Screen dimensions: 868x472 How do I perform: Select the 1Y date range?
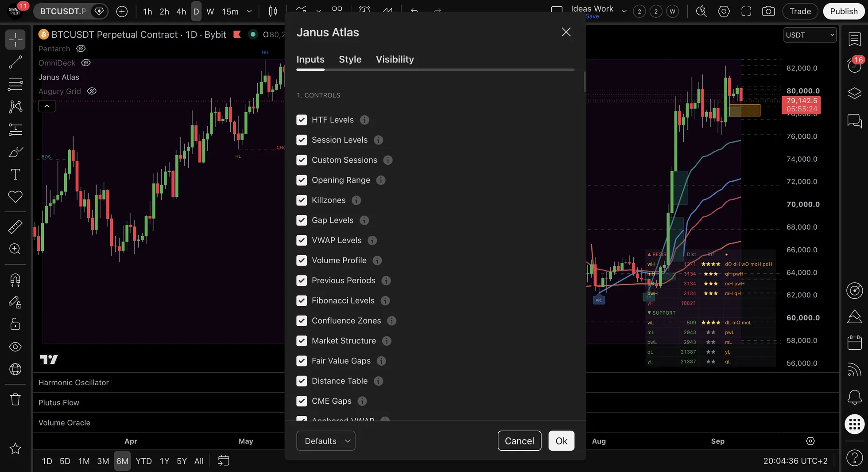click(165, 461)
